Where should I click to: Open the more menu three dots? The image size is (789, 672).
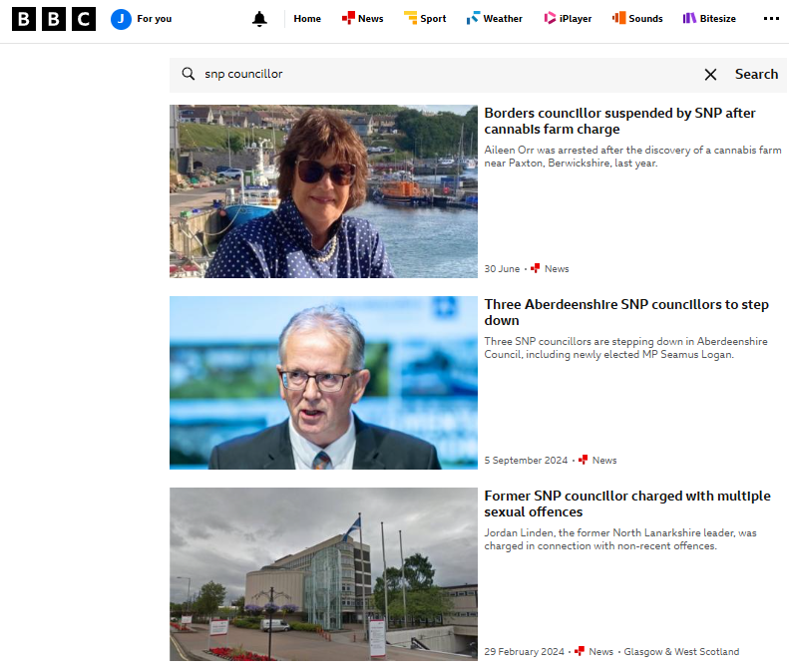(x=770, y=19)
